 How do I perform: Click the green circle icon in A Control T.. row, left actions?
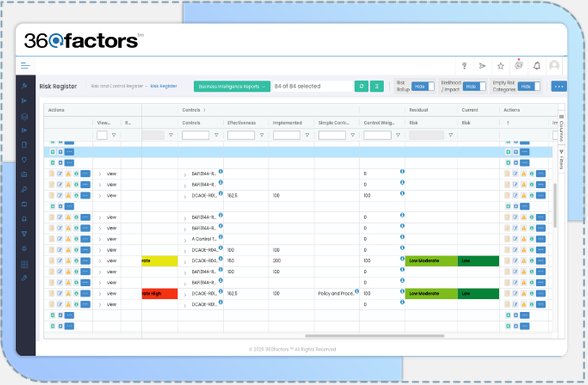point(76,239)
